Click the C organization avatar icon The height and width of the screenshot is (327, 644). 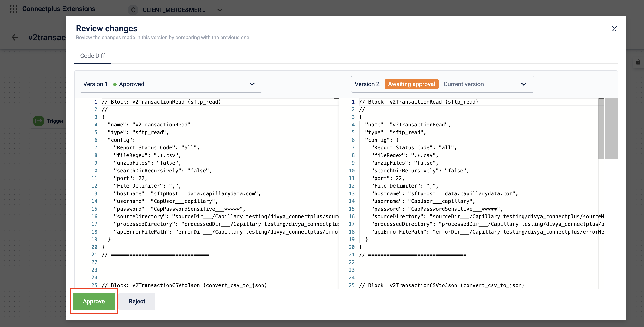coord(133,10)
